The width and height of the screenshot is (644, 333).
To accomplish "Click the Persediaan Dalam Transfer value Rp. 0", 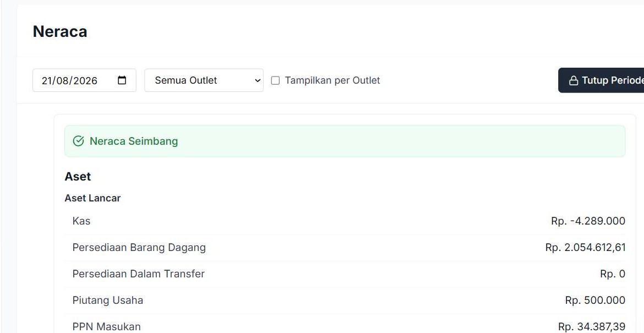I will tap(613, 274).
